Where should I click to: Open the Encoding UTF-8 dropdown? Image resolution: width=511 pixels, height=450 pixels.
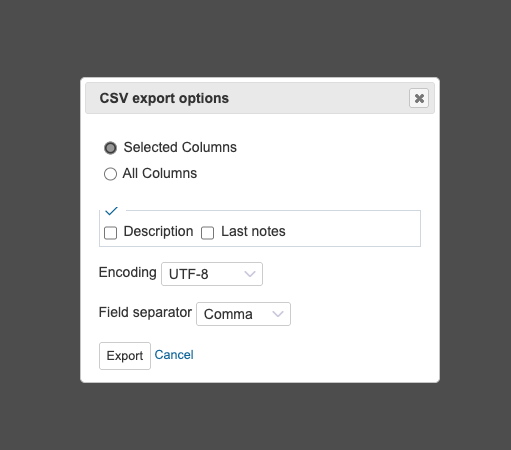coord(212,274)
